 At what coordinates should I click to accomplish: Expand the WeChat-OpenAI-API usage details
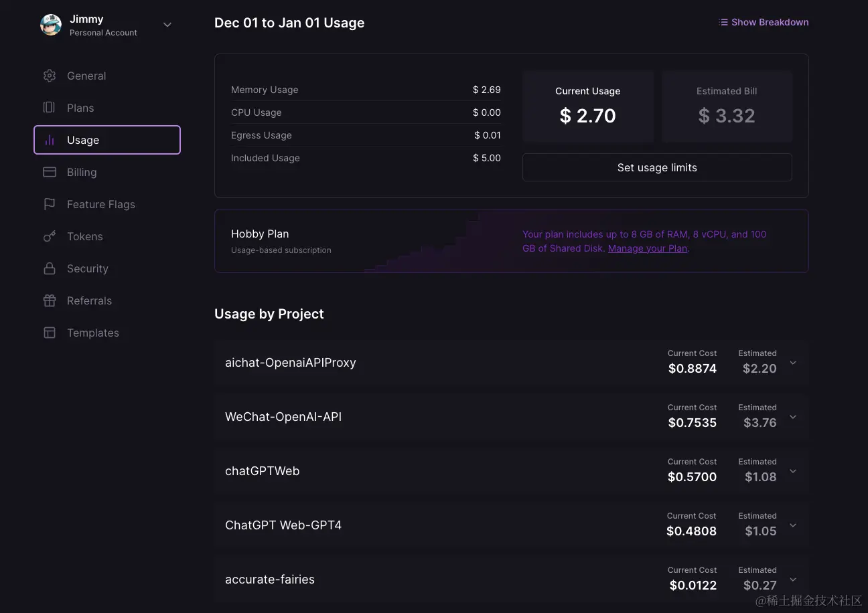(793, 417)
